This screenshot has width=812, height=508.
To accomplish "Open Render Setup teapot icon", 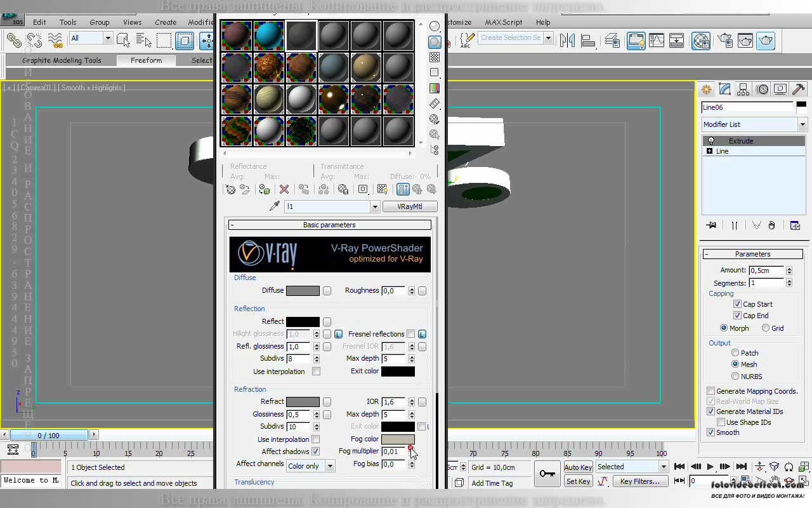I will pos(725,41).
